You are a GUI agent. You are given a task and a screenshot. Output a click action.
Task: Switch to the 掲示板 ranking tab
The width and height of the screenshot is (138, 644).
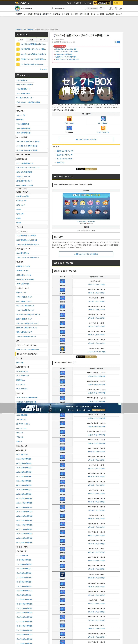click(x=32, y=40)
